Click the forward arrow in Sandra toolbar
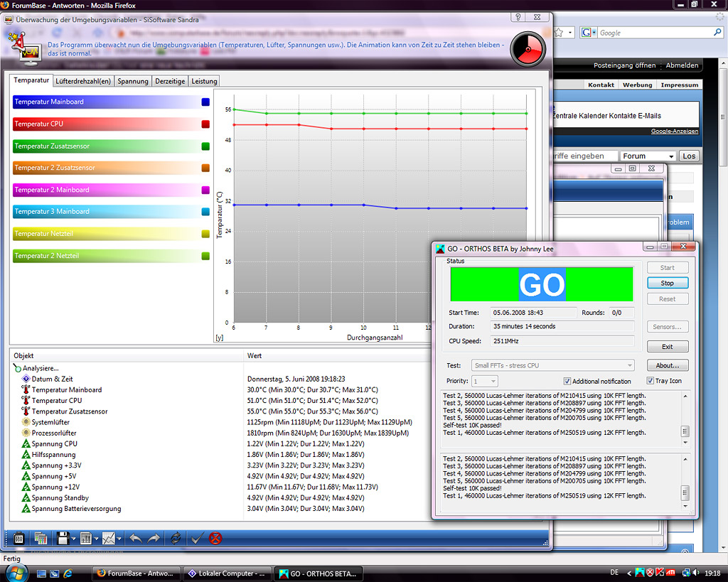The height and width of the screenshot is (582, 728). tap(154, 539)
